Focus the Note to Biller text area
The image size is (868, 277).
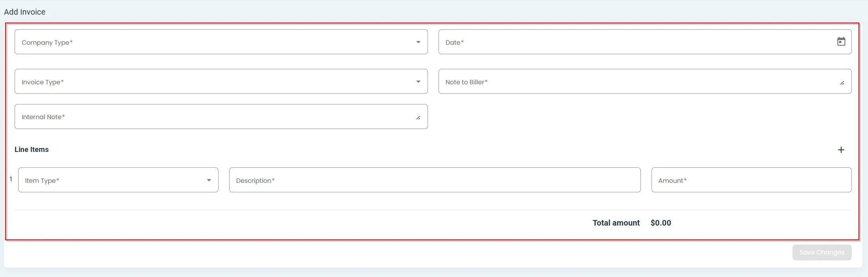[632, 82]
